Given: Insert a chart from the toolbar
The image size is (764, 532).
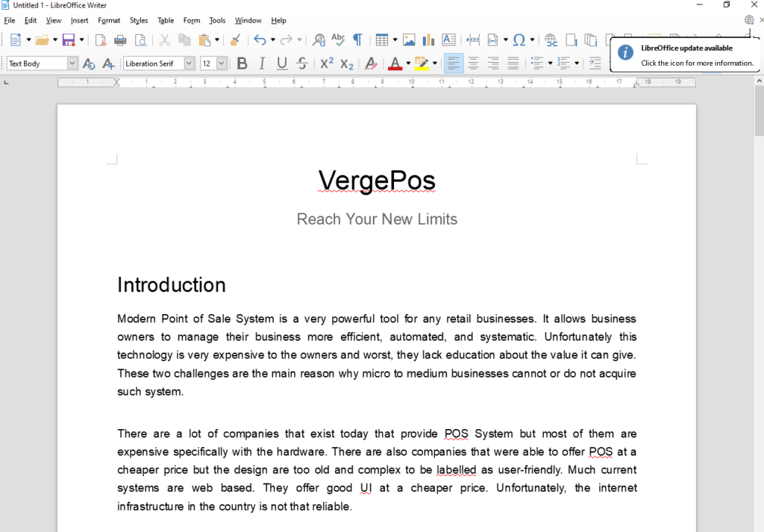Looking at the screenshot, I should click(x=428, y=40).
